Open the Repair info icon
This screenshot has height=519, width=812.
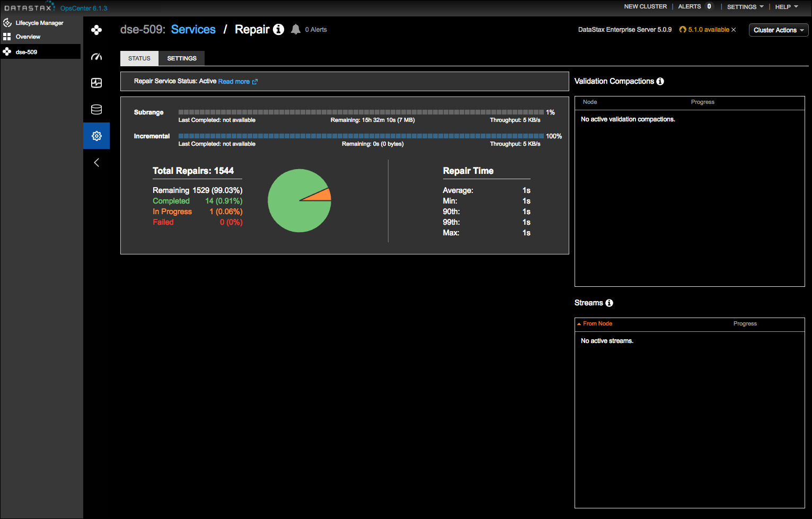pyautogui.click(x=279, y=30)
